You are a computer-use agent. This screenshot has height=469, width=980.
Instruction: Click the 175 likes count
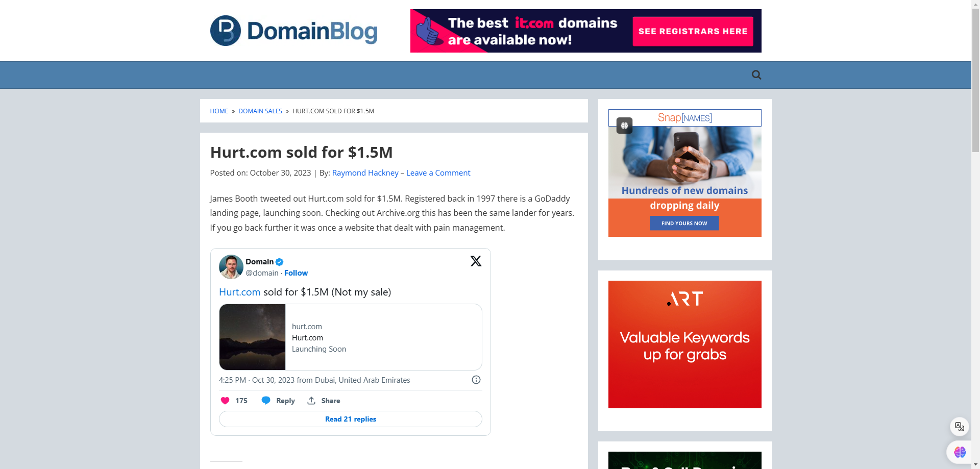[x=241, y=401]
